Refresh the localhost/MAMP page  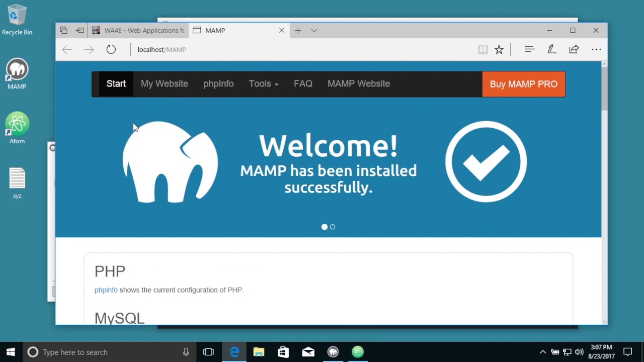click(111, 49)
